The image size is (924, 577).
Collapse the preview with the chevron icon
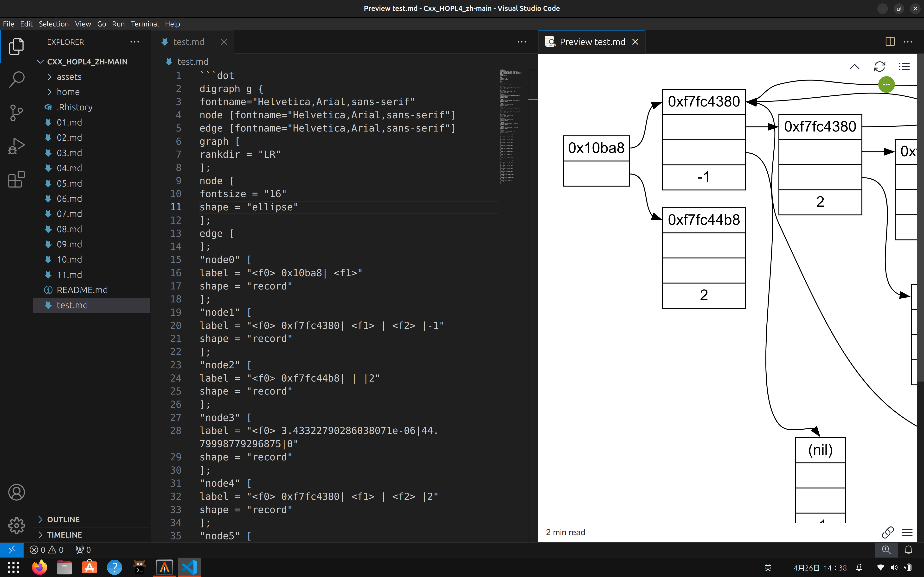854,66
